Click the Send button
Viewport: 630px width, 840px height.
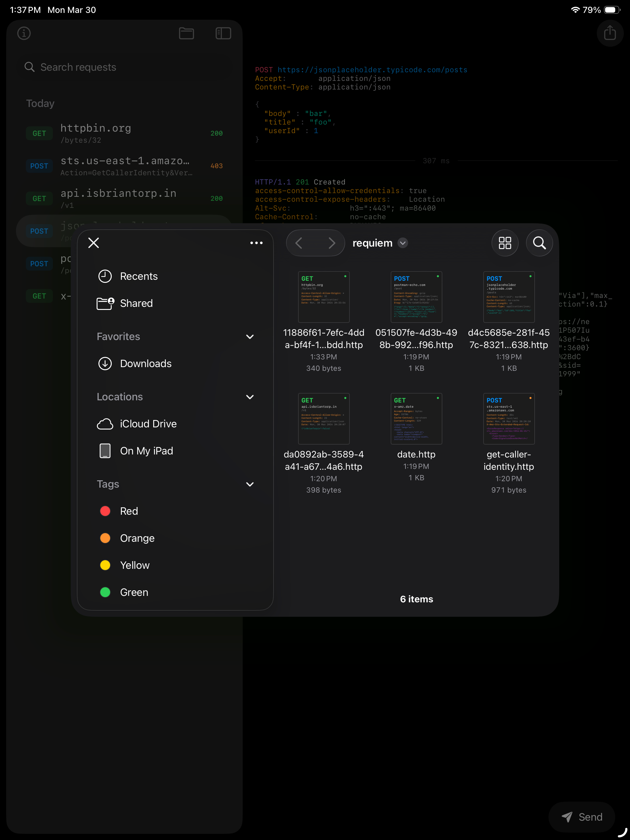tap(581, 817)
